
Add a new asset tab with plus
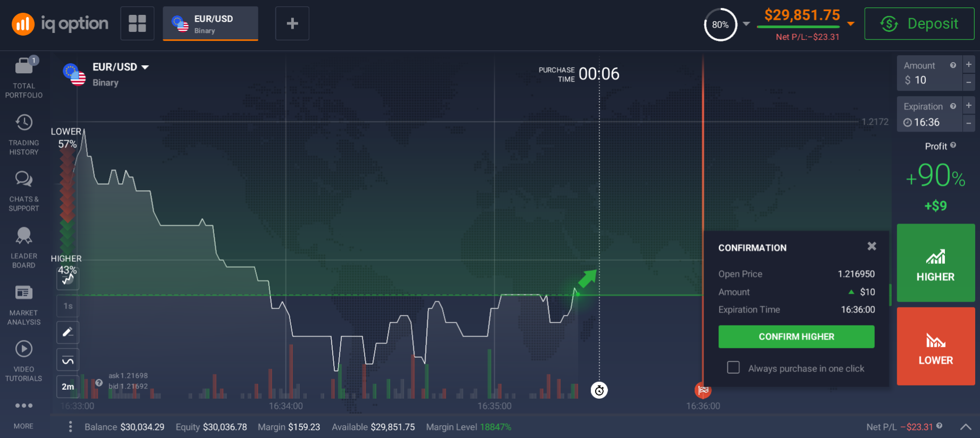pyautogui.click(x=292, y=23)
